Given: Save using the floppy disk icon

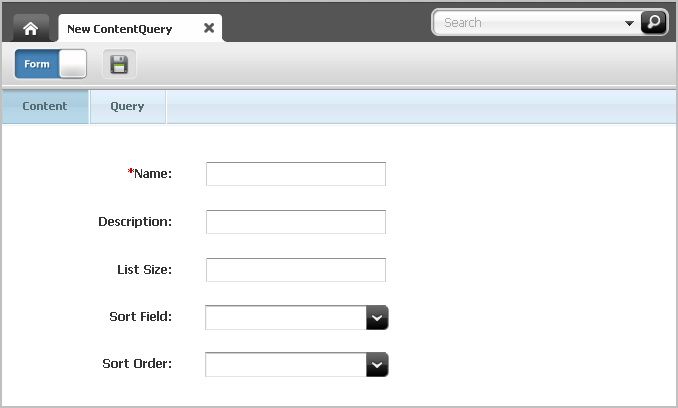Looking at the screenshot, I should click(119, 64).
